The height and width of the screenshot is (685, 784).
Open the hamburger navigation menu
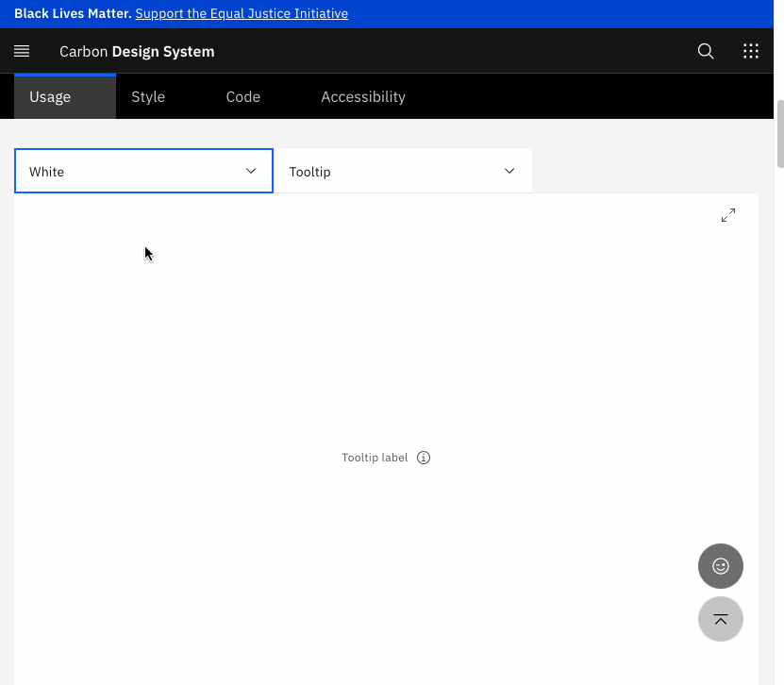click(x=21, y=51)
